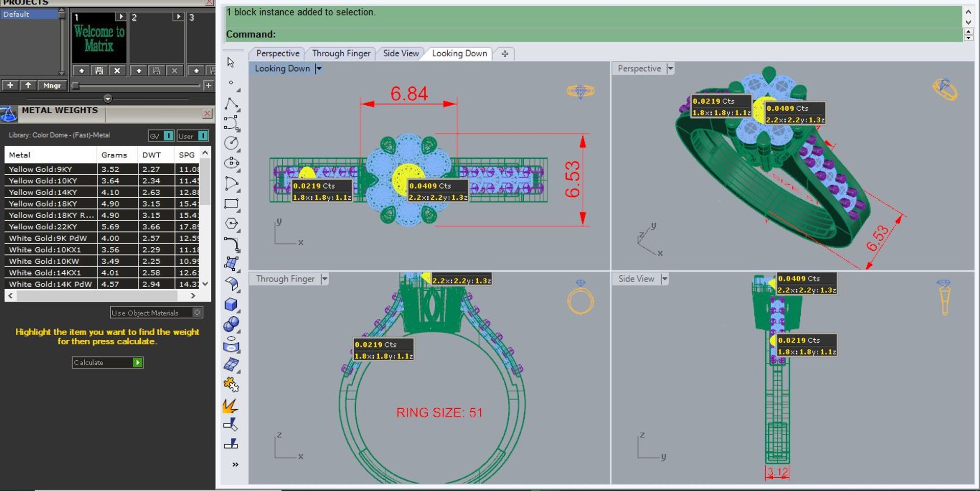The width and height of the screenshot is (980, 491).
Task: Open the Side View viewport dropdown
Action: pyautogui.click(x=664, y=279)
